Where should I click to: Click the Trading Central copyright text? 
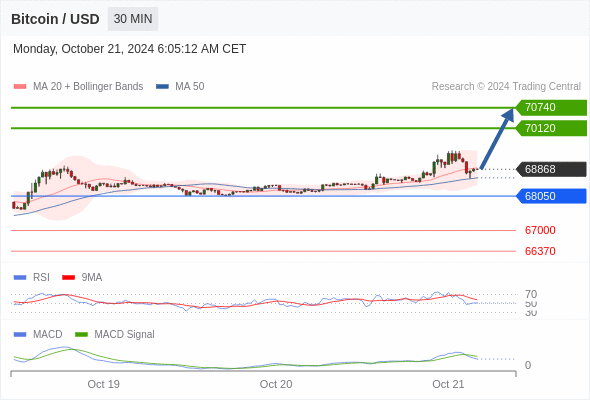(506, 87)
